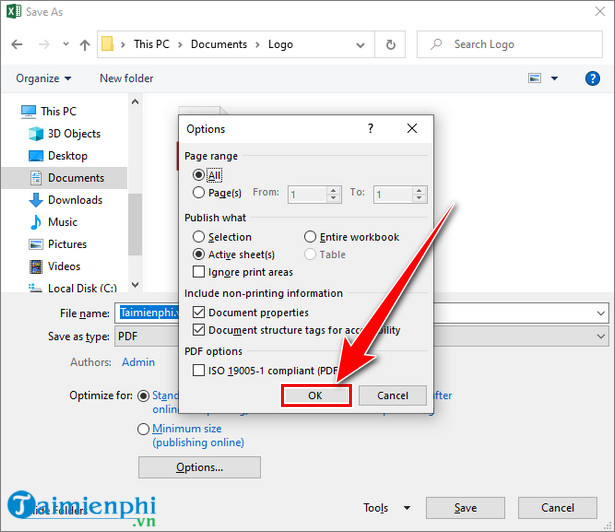The image size is (615, 532).
Task: Click the folder icon in address bar
Action: 107,44
